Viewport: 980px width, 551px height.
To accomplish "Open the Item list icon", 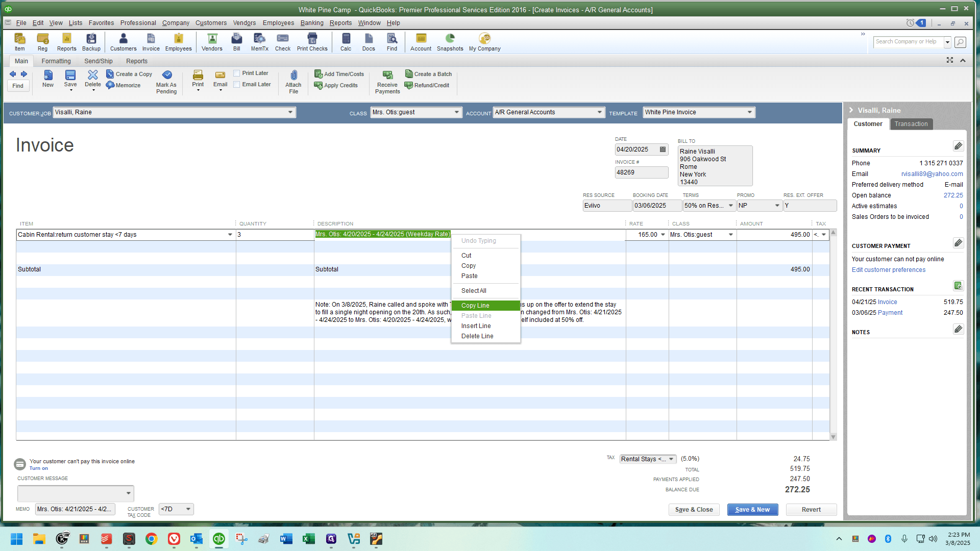I will pyautogui.click(x=19, y=42).
